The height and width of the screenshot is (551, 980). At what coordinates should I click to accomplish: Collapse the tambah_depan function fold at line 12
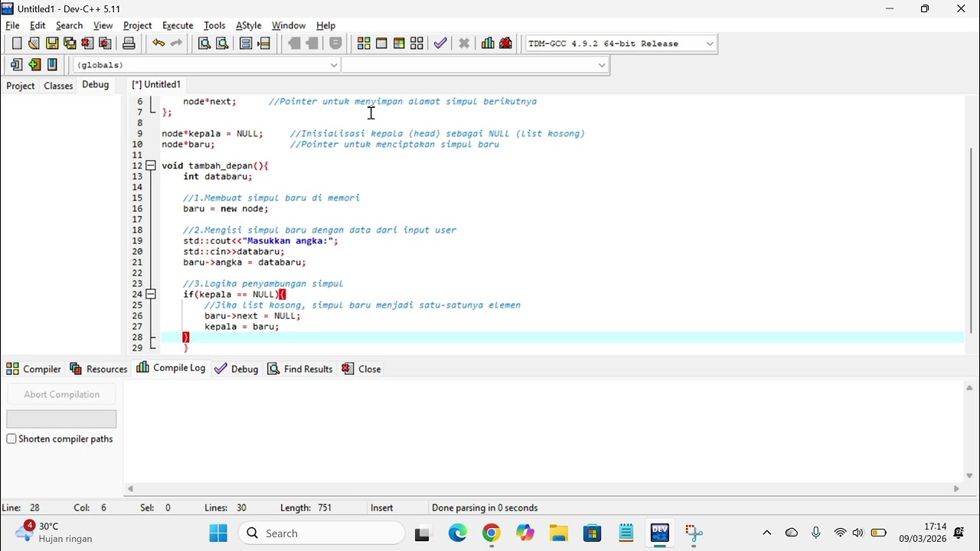point(151,165)
